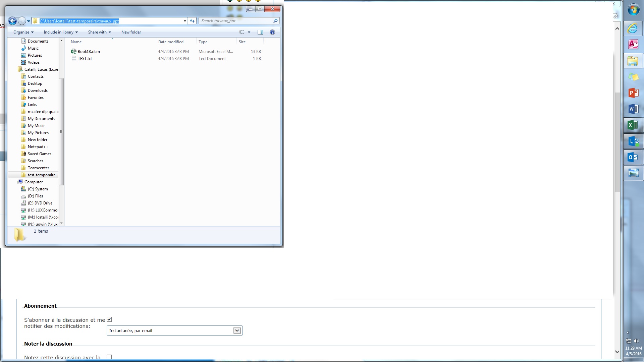Expand the Instantanée par email dropdown
Image resolution: width=644 pixels, height=362 pixels.
pyautogui.click(x=237, y=330)
